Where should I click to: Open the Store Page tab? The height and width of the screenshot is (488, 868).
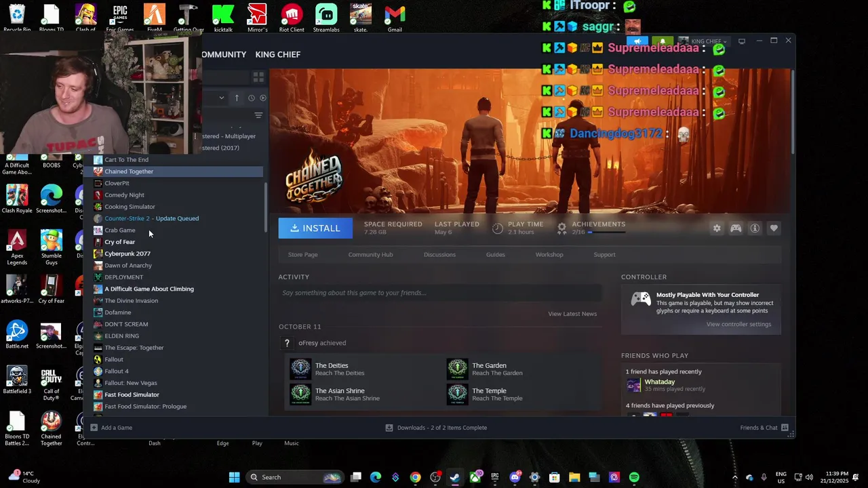click(x=302, y=255)
